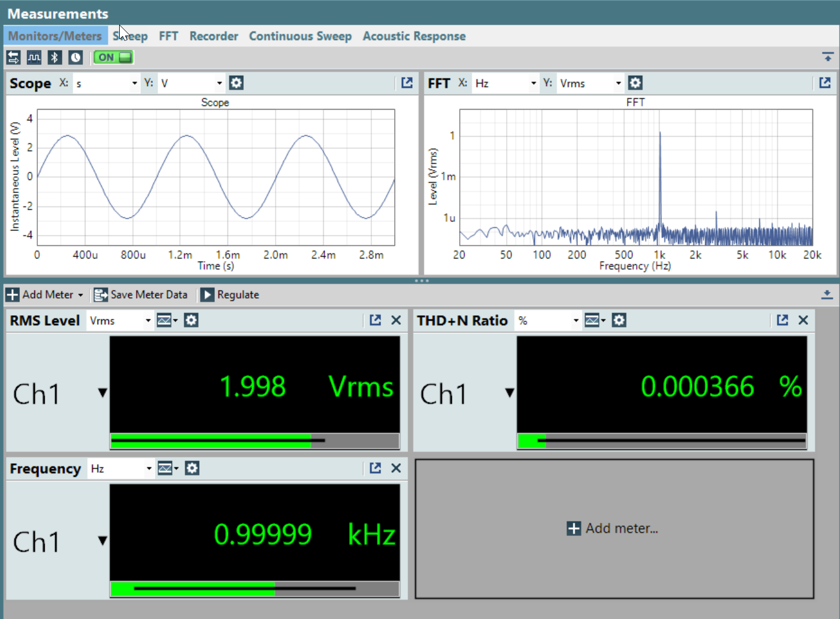
Task: Click Save Meter Data button
Action: point(141,295)
